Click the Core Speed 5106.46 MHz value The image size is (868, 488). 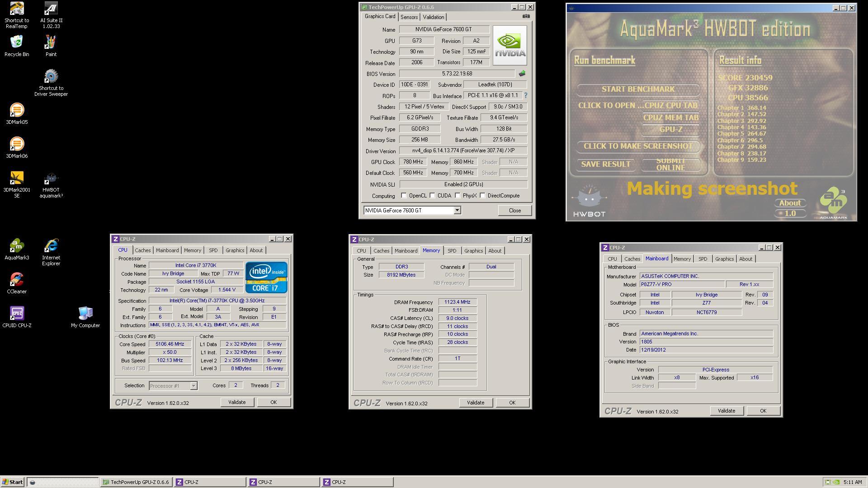tap(170, 344)
